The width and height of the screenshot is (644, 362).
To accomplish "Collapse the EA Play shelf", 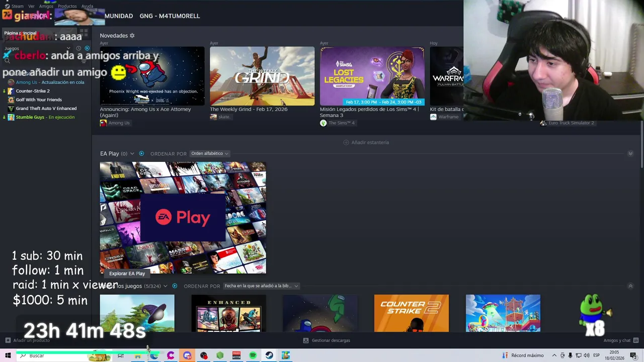I will tap(630, 153).
